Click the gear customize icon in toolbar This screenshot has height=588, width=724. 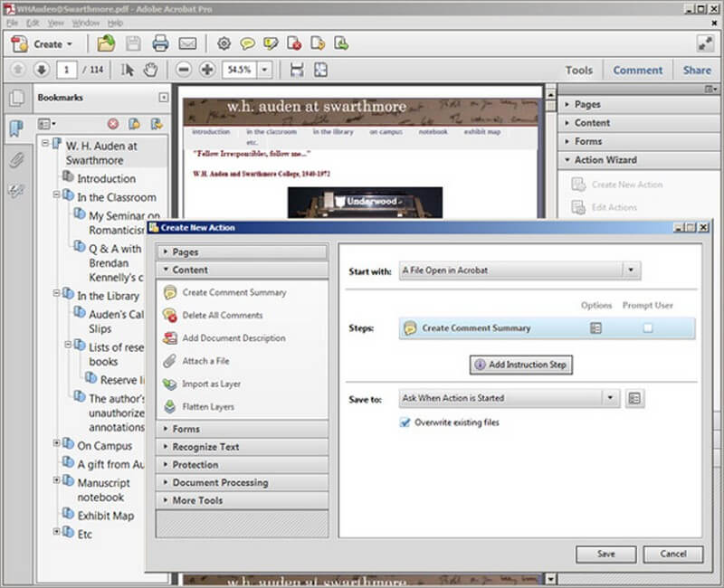coord(224,43)
